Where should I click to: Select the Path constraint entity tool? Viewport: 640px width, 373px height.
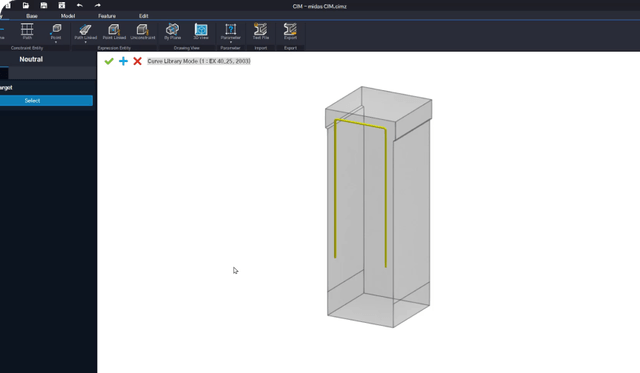click(27, 31)
